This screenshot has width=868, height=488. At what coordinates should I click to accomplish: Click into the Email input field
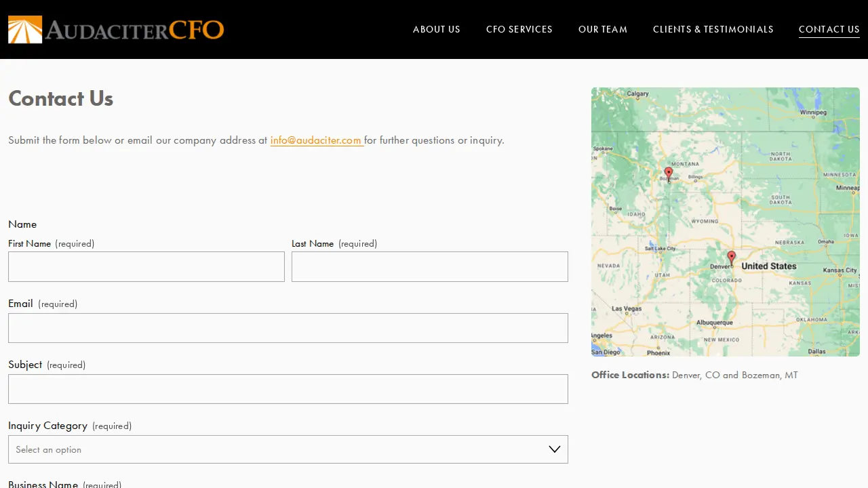click(288, 328)
